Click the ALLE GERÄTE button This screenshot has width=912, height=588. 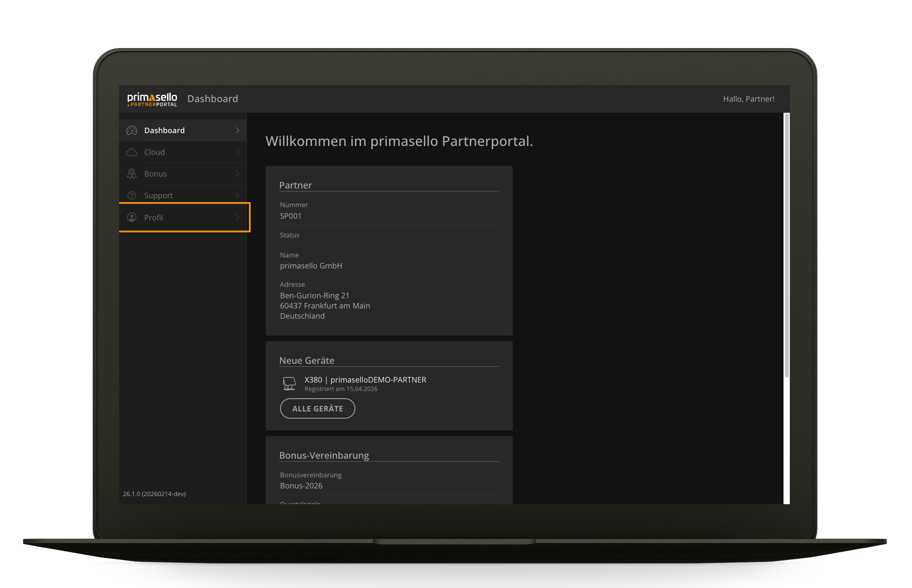click(x=317, y=408)
